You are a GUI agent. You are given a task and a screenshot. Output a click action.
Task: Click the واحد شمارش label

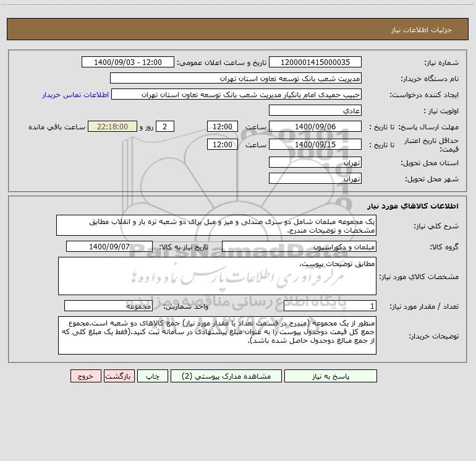(x=186, y=306)
